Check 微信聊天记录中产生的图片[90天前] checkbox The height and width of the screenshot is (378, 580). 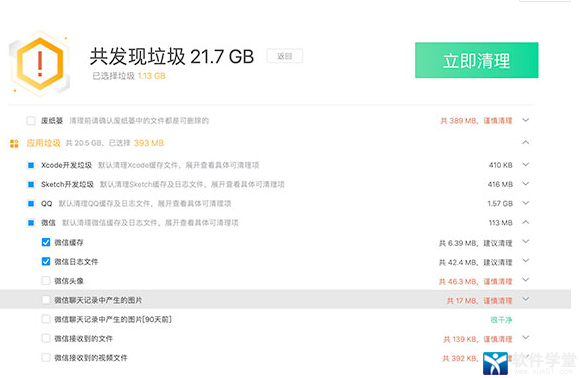click(x=46, y=319)
